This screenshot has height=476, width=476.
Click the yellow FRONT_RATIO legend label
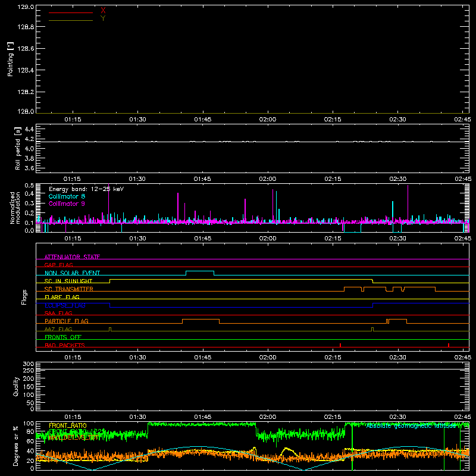click(68, 425)
